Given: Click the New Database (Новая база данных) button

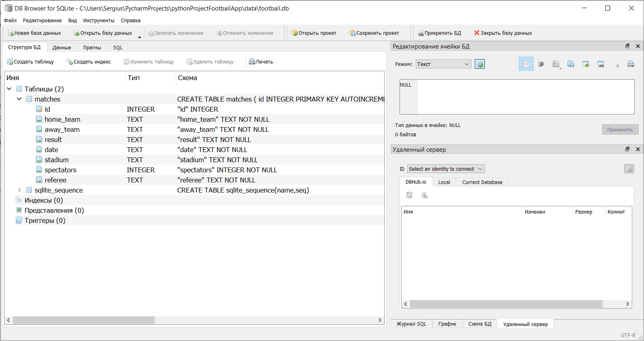Looking at the screenshot, I should coord(35,33).
